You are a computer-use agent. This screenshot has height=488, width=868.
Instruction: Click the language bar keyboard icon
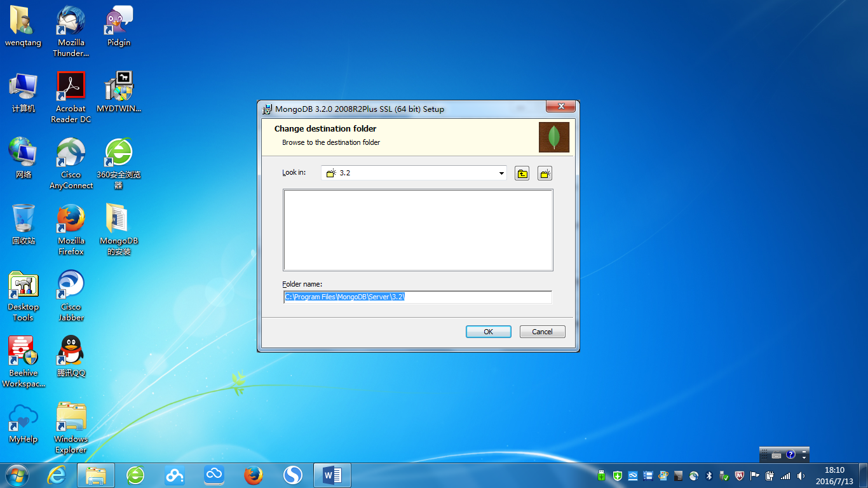[776, 455]
